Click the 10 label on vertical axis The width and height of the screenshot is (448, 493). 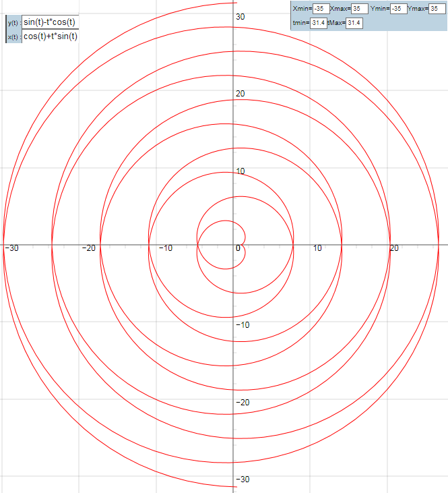(240, 171)
